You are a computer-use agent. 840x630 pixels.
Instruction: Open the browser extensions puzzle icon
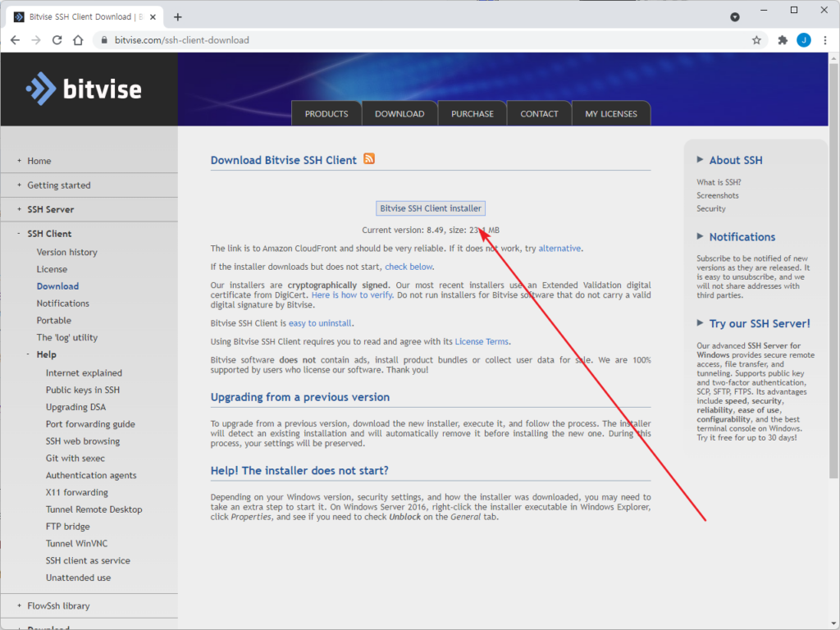[781, 39]
